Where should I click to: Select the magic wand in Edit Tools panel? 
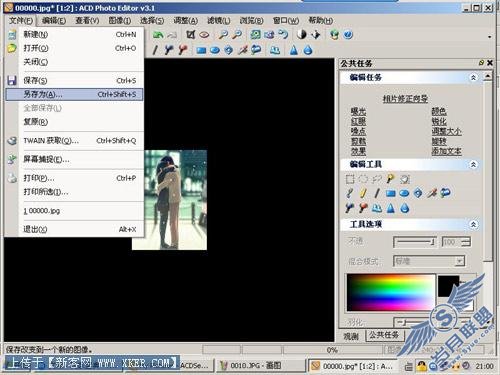pos(390,179)
